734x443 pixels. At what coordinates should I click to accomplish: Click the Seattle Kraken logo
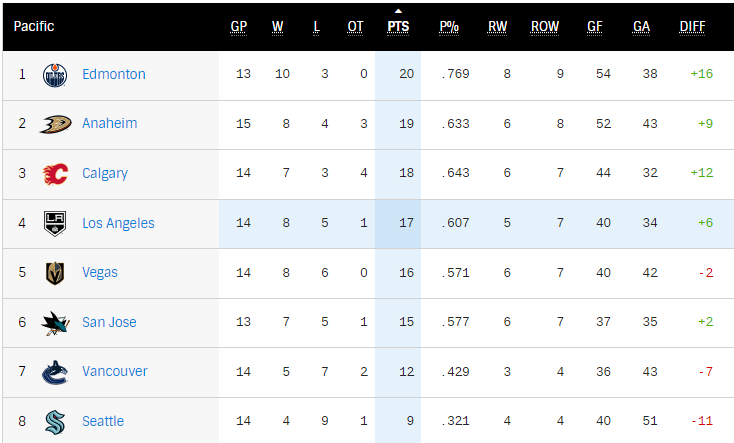tap(55, 422)
